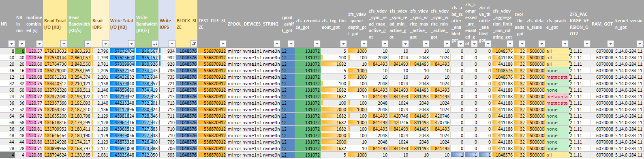This screenshot has height=159, width=644.
Task: Select the runtime cell showing 120.88
Action: pyautogui.click(x=34, y=155)
